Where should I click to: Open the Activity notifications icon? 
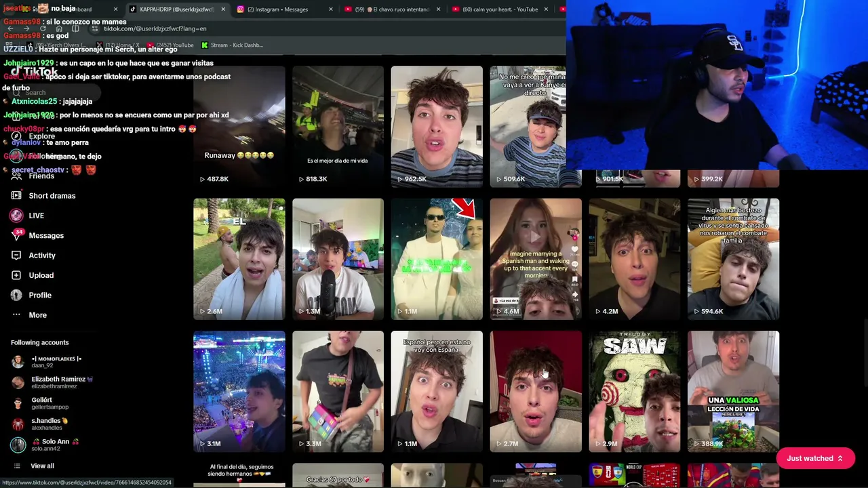(16, 256)
